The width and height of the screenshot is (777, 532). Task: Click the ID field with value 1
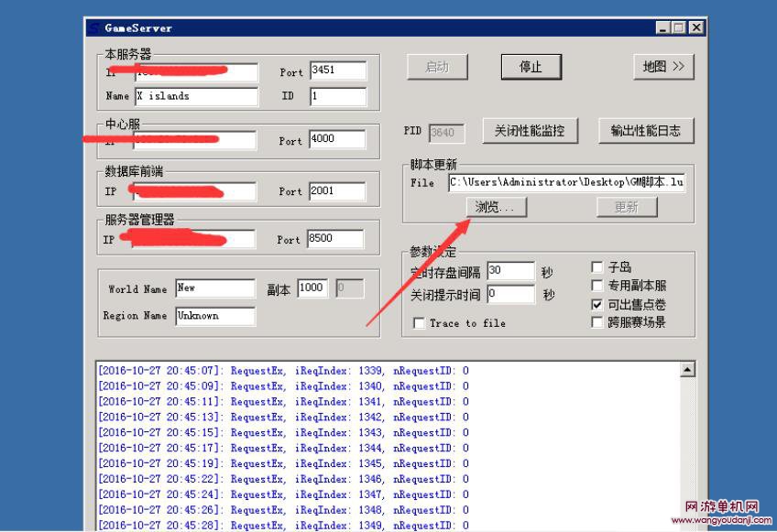(338, 96)
